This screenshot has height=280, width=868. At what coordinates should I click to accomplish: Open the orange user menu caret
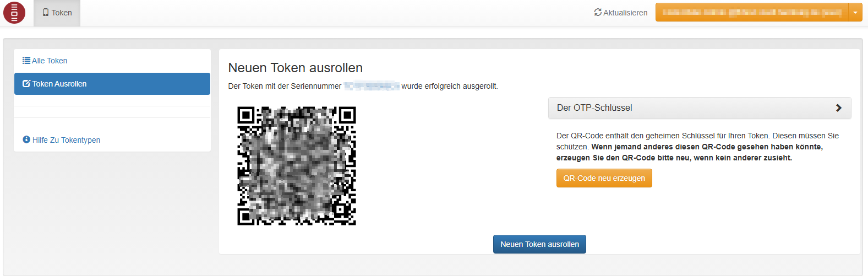(855, 12)
